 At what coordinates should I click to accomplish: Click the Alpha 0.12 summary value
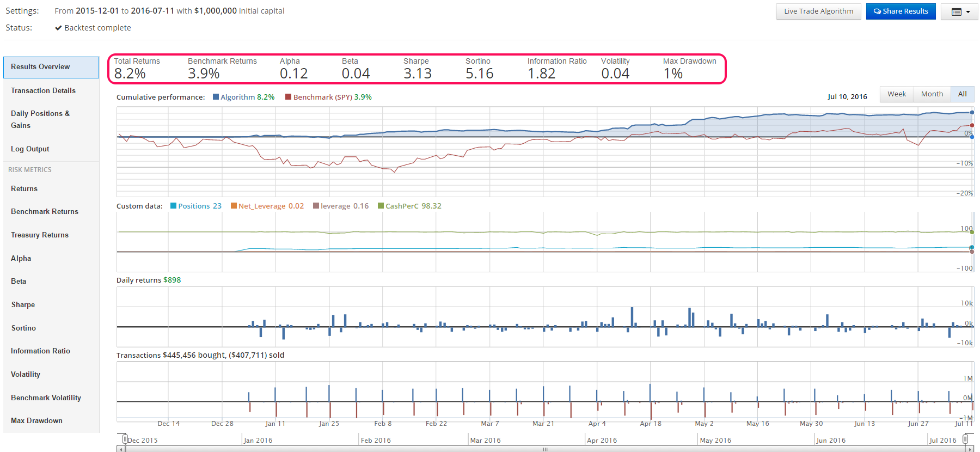point(294,74)
